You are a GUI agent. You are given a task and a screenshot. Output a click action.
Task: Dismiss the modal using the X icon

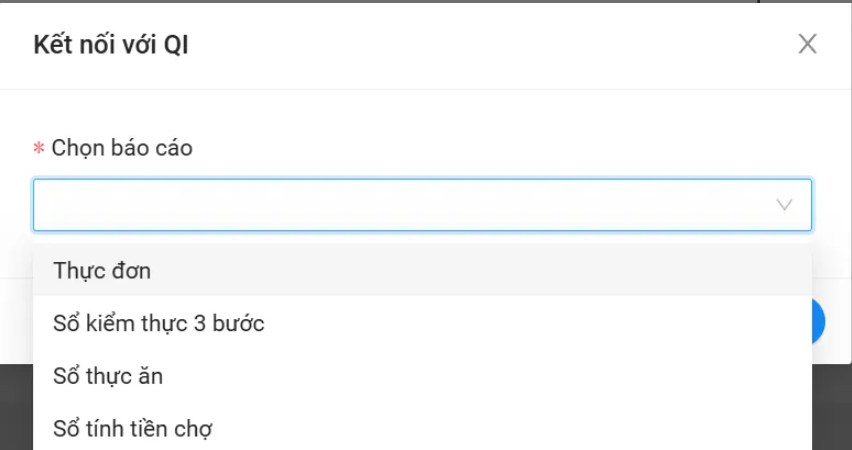[x=807, y=44]
